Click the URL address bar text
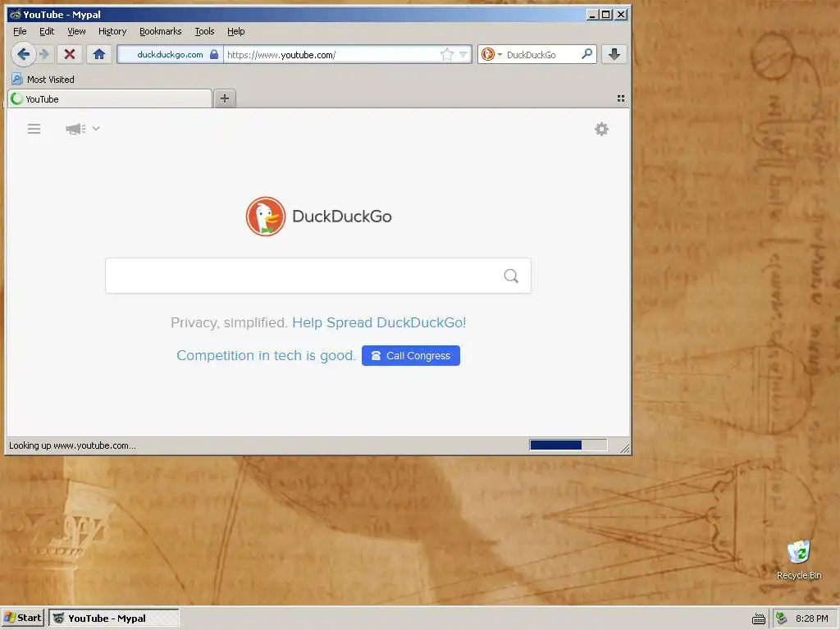Viewport: 840px width, 630px height. point(281,55)
